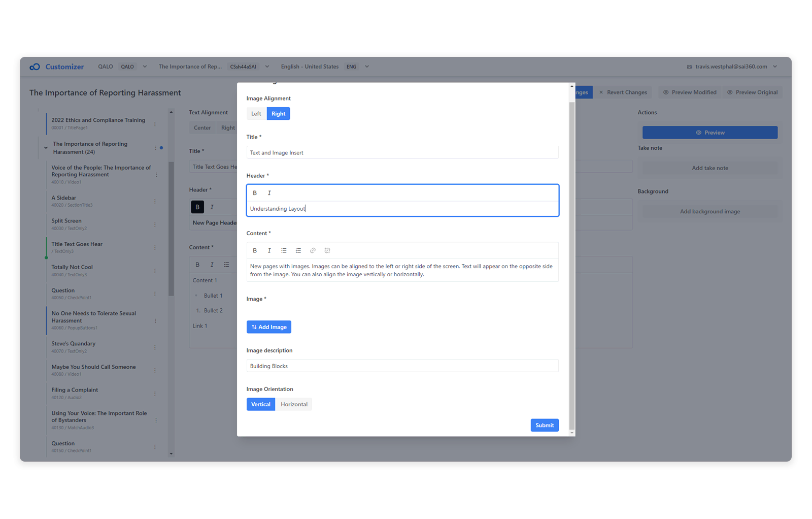
Task: Set Image Alignment to Right
Action: point(278,114)
